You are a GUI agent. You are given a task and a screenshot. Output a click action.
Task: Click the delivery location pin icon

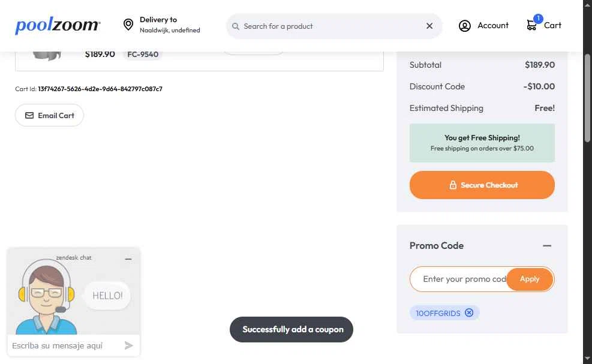click(128, 25)
